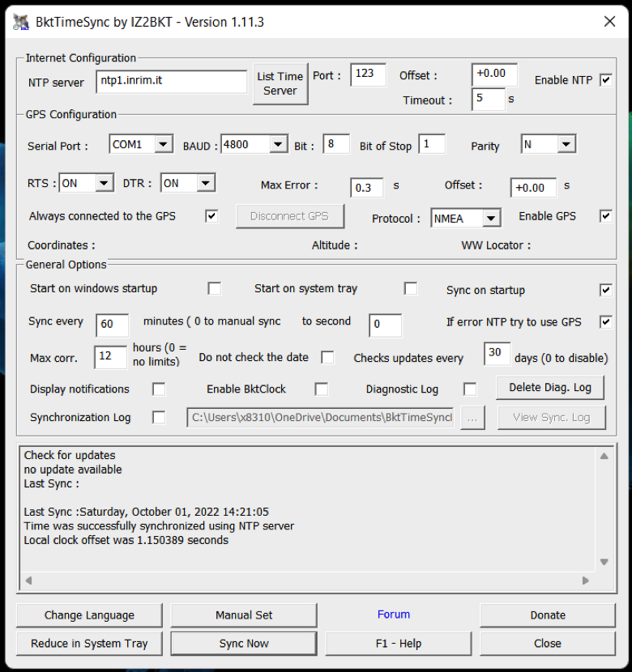Click the Max corr. hours field

(111, 357)
